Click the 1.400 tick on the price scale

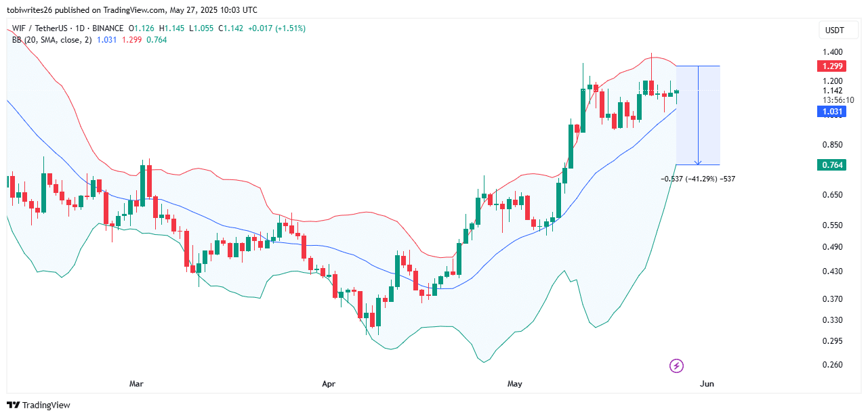[833, 52]
